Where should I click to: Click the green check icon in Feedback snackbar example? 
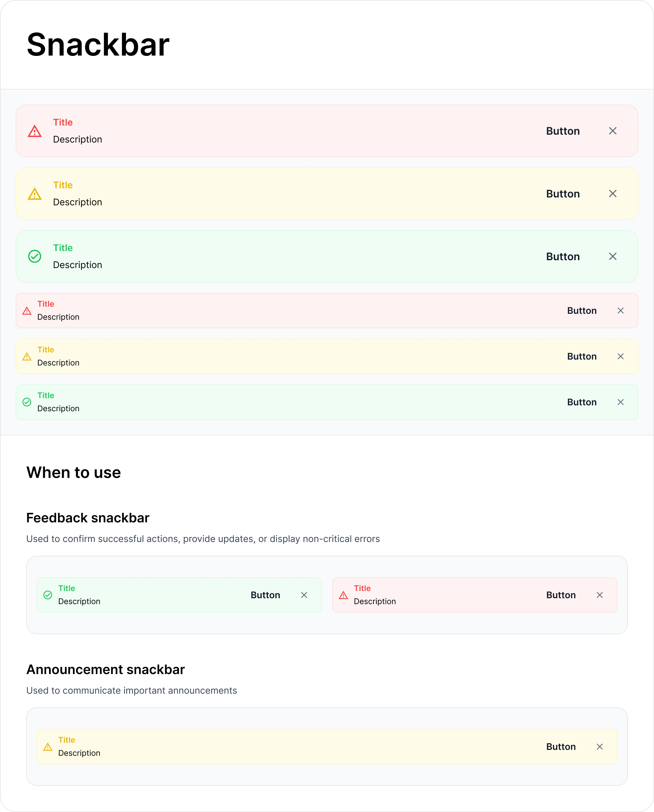(x=48, y=595)
